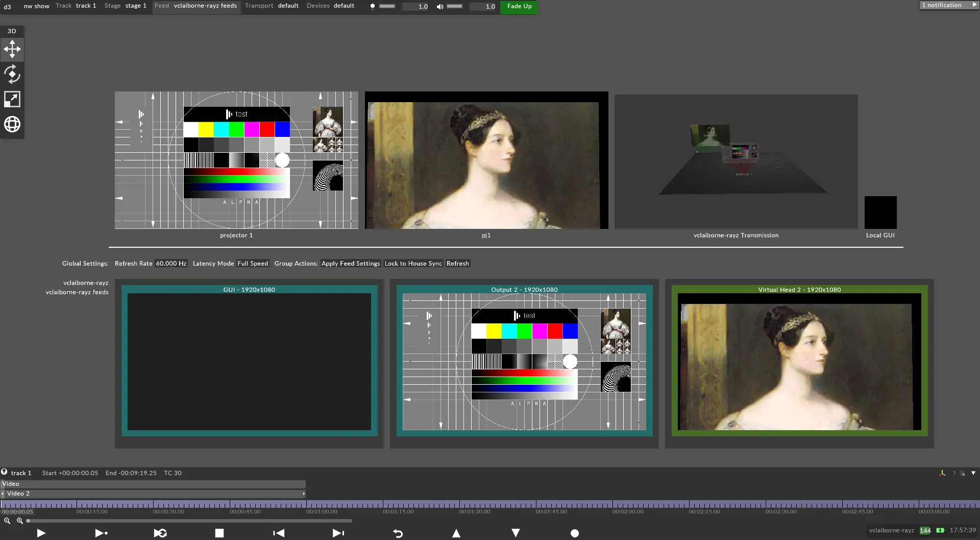Open the globe view tool

point(12,124)
